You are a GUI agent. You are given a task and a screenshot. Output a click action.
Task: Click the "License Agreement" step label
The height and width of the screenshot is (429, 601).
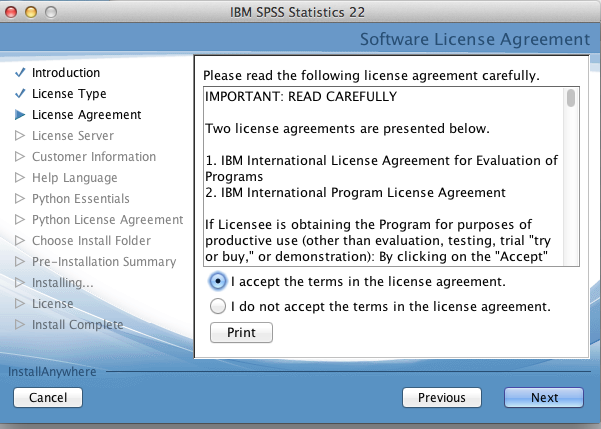87,115
